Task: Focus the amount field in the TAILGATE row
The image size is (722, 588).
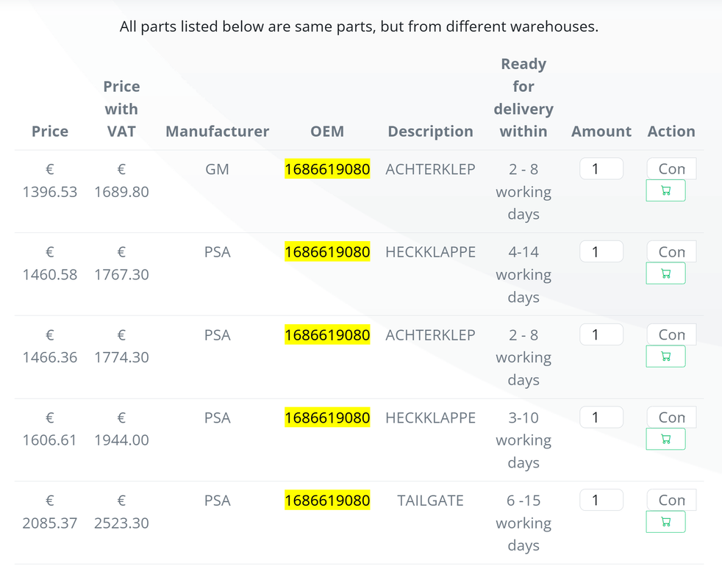Action: [601, 500]
